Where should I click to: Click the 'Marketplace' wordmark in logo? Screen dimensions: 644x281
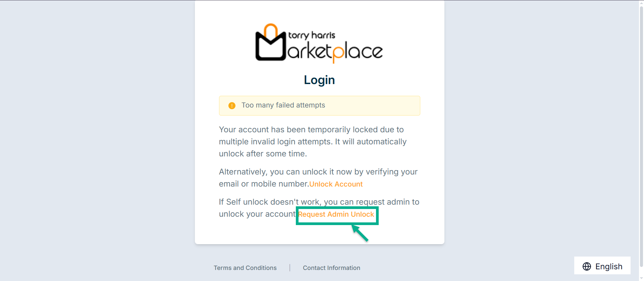click(335, 52)
